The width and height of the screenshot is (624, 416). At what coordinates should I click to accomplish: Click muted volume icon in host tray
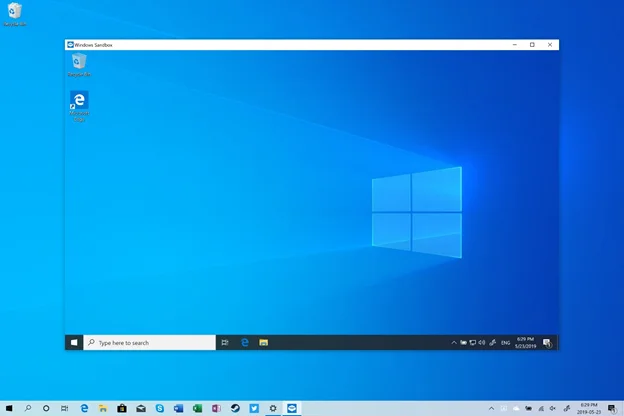[553, 408]
